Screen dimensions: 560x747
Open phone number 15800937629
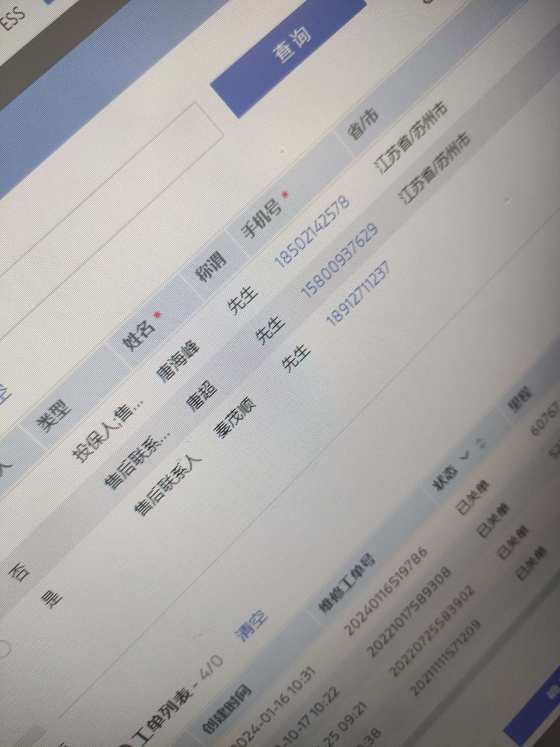pos(339,260)
